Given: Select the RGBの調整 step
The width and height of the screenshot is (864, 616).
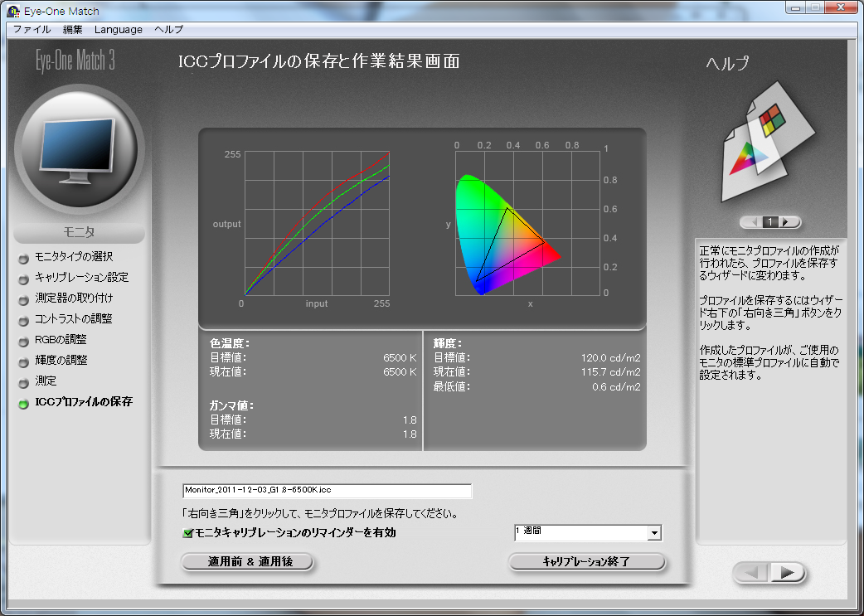Looking at the screenshot, I should click(x=61, y=339).
